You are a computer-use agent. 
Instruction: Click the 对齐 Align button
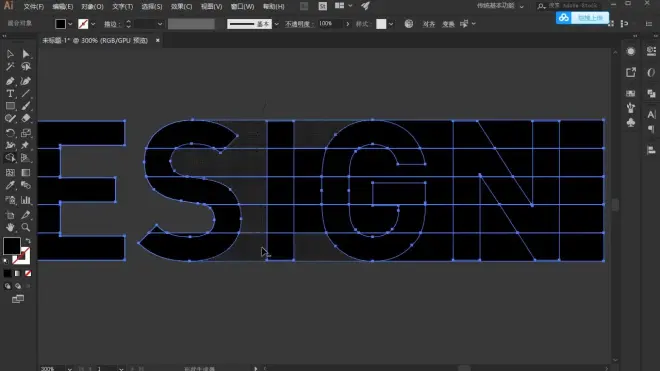429,24
